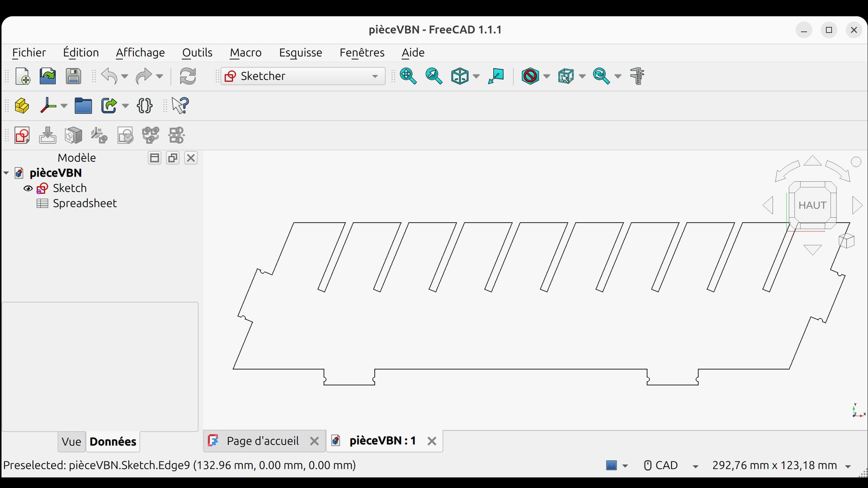
Task: Select Sketch in the model tree
Action: [x=70, y=188]
